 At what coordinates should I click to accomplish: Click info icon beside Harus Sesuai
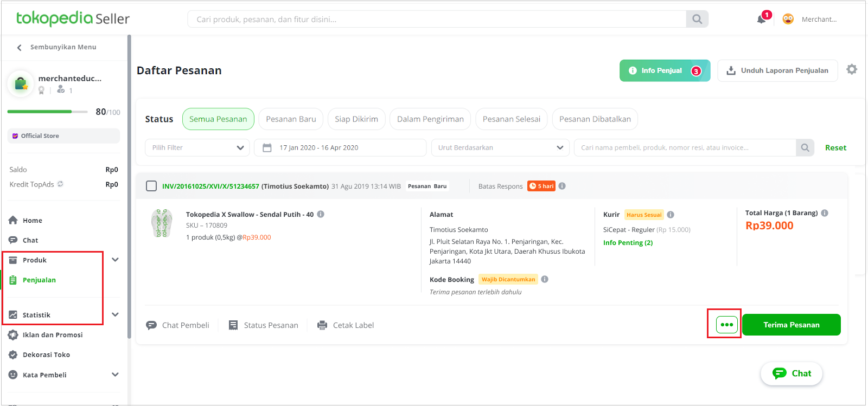click(671, 215)
